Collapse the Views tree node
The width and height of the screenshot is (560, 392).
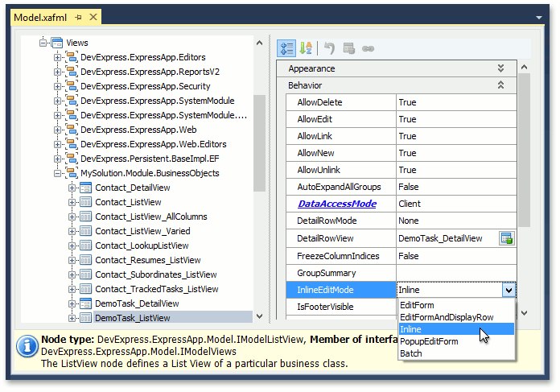tap(43, 43)
